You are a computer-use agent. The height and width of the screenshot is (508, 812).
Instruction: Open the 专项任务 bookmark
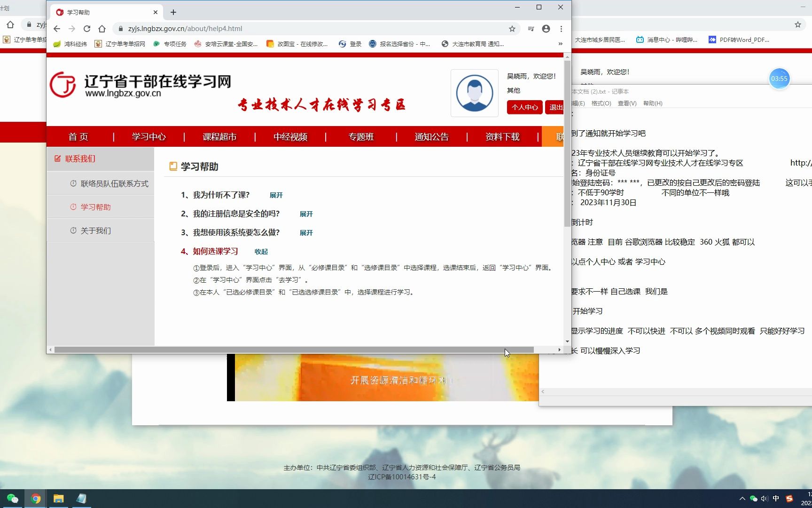point(170,44)
